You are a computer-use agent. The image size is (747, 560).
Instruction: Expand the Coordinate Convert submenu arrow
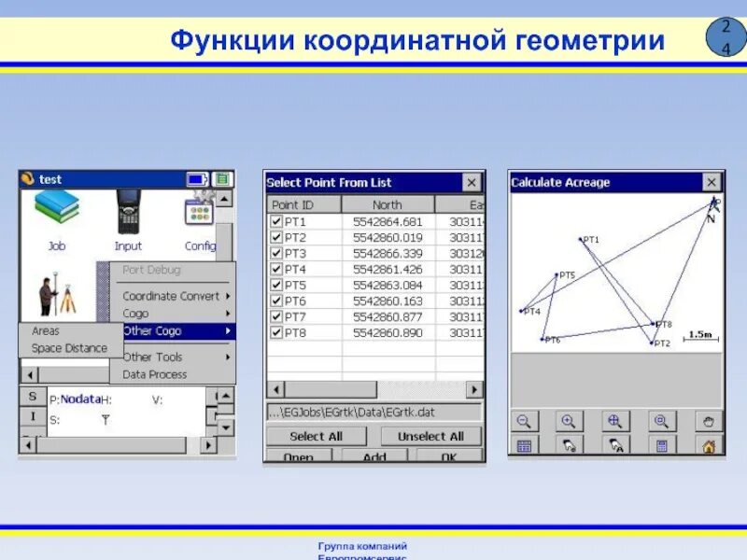click(x=228, y=296)
